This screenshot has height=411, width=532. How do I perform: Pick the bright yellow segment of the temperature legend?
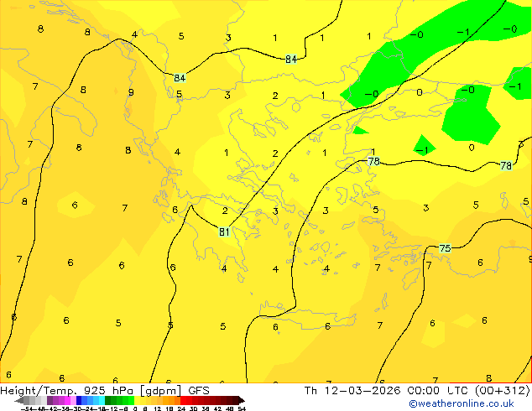click(137, 400)
